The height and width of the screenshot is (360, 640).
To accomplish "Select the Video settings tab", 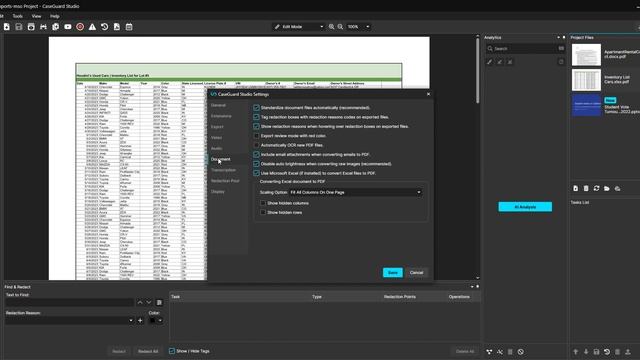I will 216,138.
